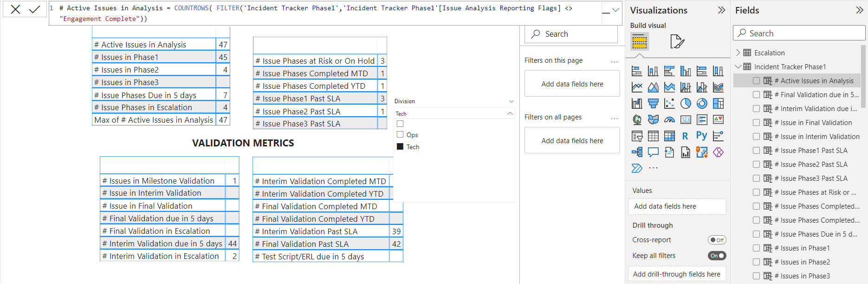Add the Power Apps visual
868x284 pixels.
point(718,152)
